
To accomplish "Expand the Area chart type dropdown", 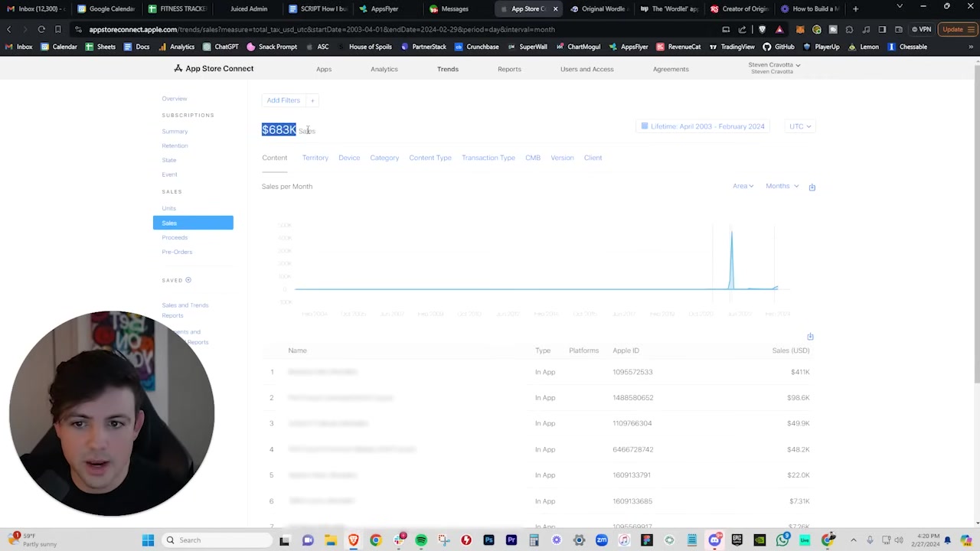I will coord(743,186).
